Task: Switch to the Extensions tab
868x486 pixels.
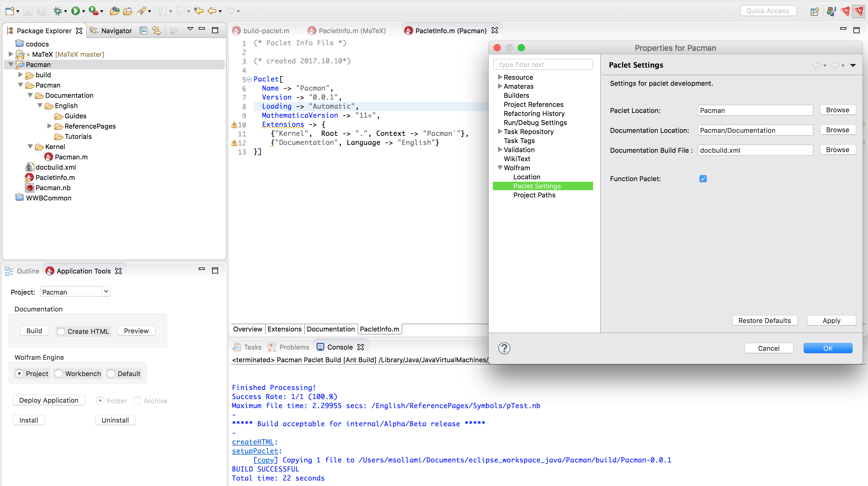Action: tap(284, 328)
